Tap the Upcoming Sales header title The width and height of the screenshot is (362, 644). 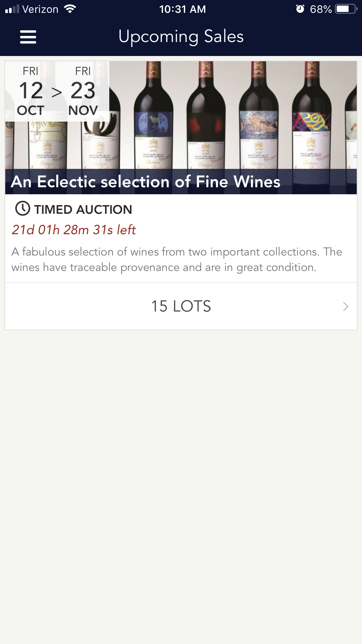[181, 36]
